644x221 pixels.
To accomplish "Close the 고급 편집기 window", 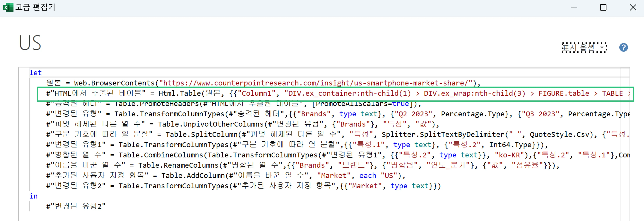I will coord(633,7).
